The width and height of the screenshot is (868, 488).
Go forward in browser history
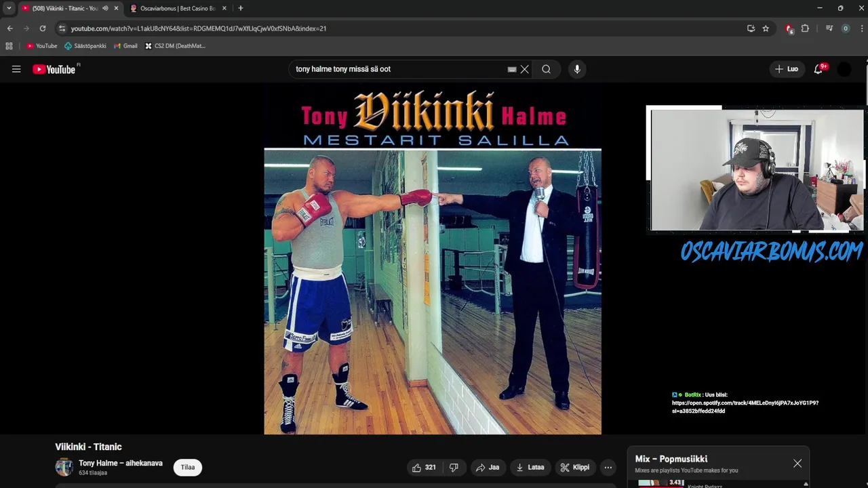click(26, 28)
